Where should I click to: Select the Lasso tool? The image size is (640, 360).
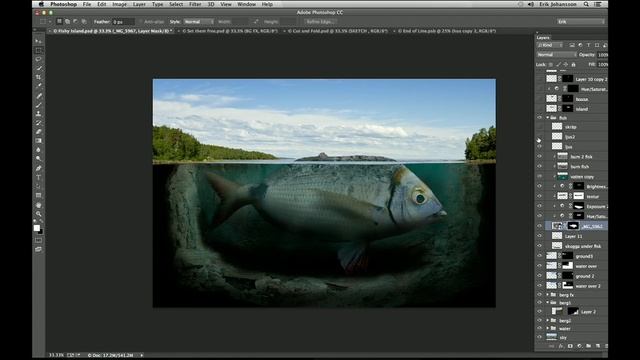point(38,59)
